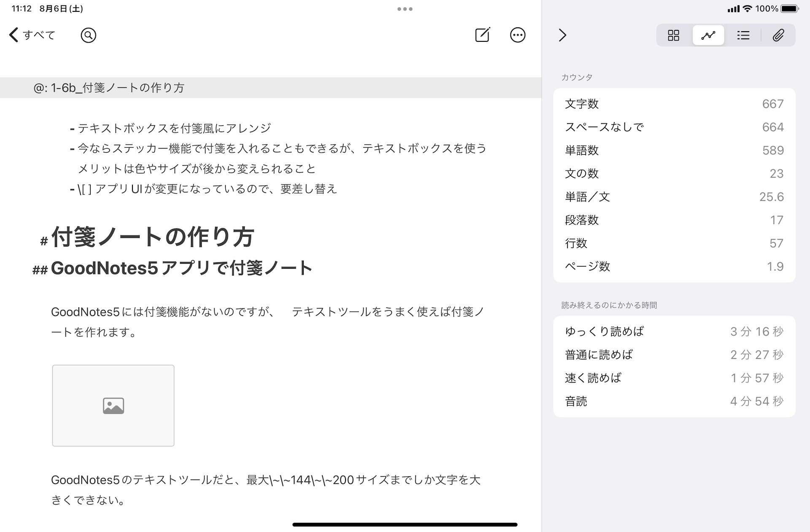Click the ゆっくり読めば reading time row

pos(674,332)
